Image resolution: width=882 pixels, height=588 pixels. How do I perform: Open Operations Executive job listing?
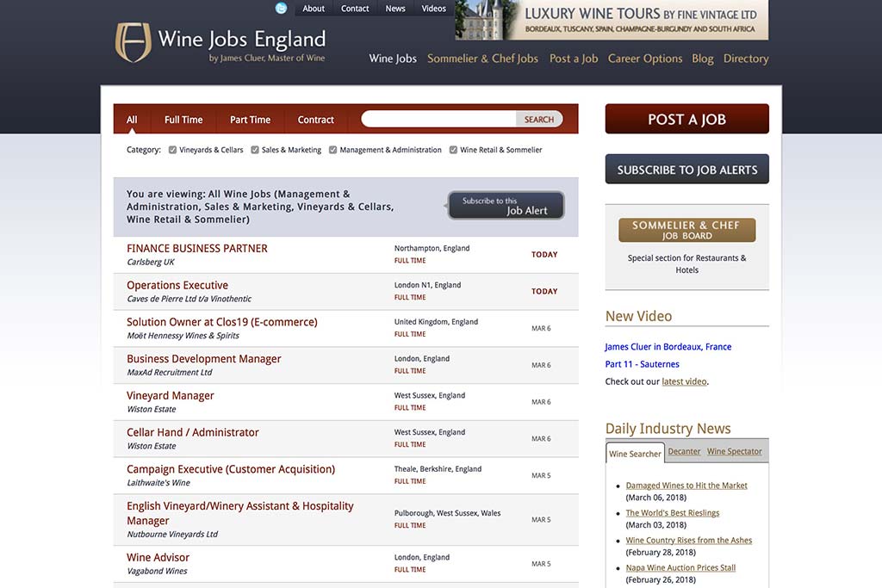pyautogui.click(x=177, y=285)
